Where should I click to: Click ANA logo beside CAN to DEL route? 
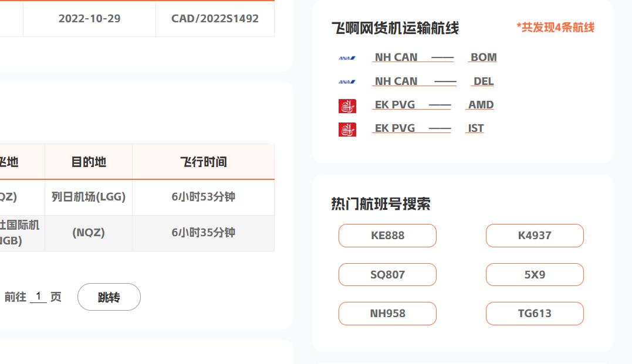pyautogui.click(x=347, y=81)
